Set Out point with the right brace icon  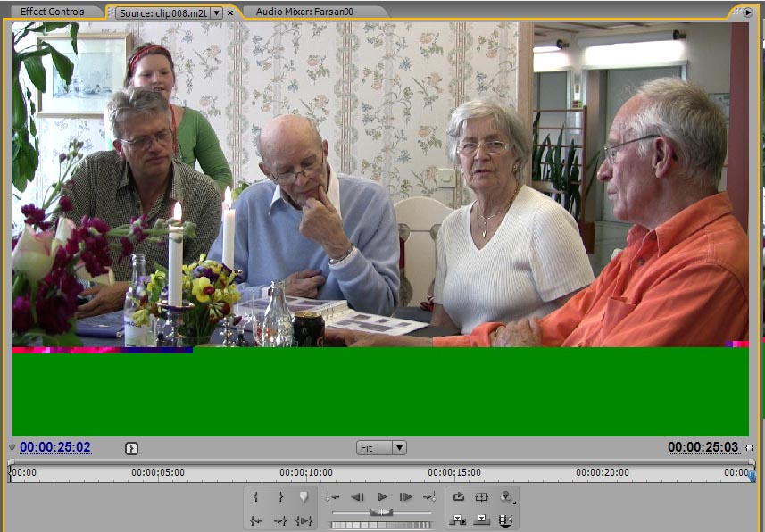280,497
